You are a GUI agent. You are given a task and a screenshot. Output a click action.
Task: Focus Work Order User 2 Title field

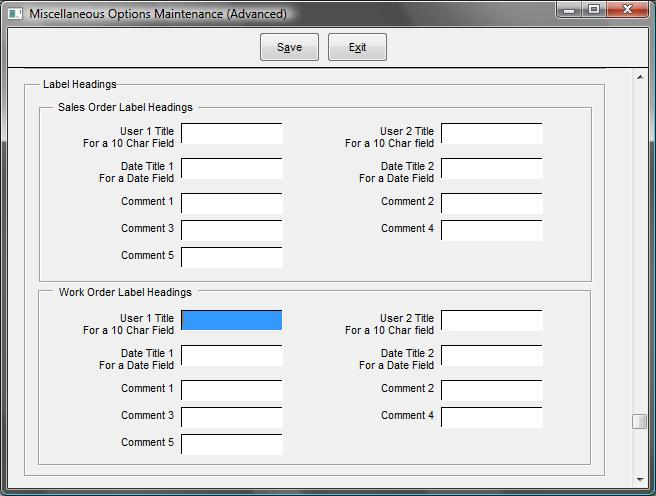[x=492, y=320]
